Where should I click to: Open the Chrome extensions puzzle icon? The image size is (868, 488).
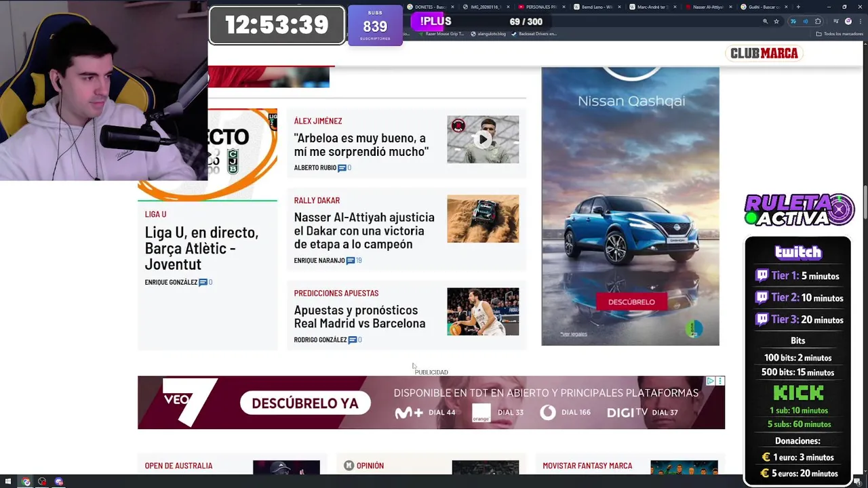tap(818, 22)
